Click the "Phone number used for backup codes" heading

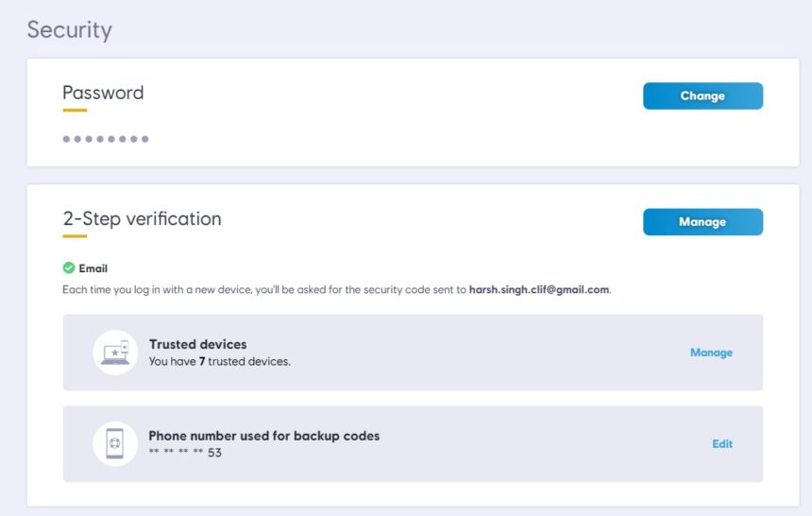tap(264, 436)
